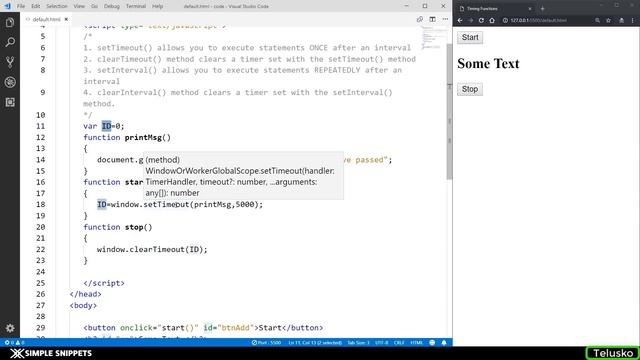Viewport: 640px width, 360px height.
Task: Open the Search view in activity bar
Action: 10,42
